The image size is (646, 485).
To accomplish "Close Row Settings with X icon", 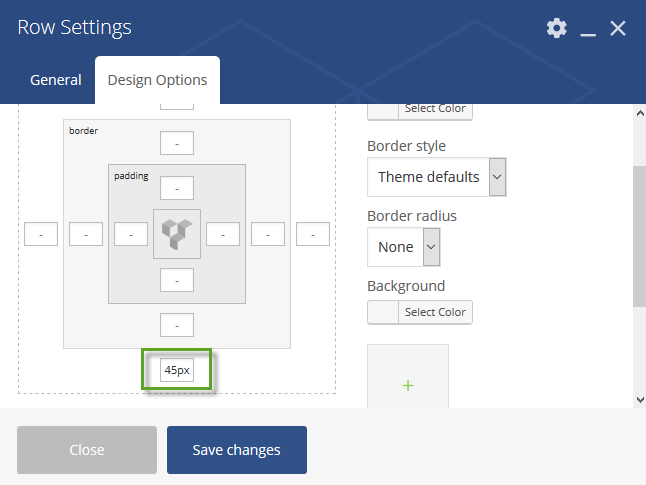I will click(x=618, y=28).
